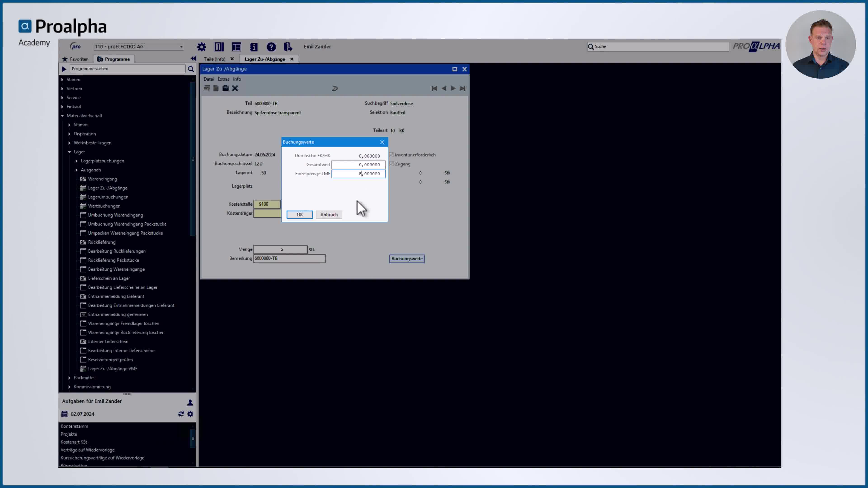Open the help question mark icon

(x=271, y=47)
